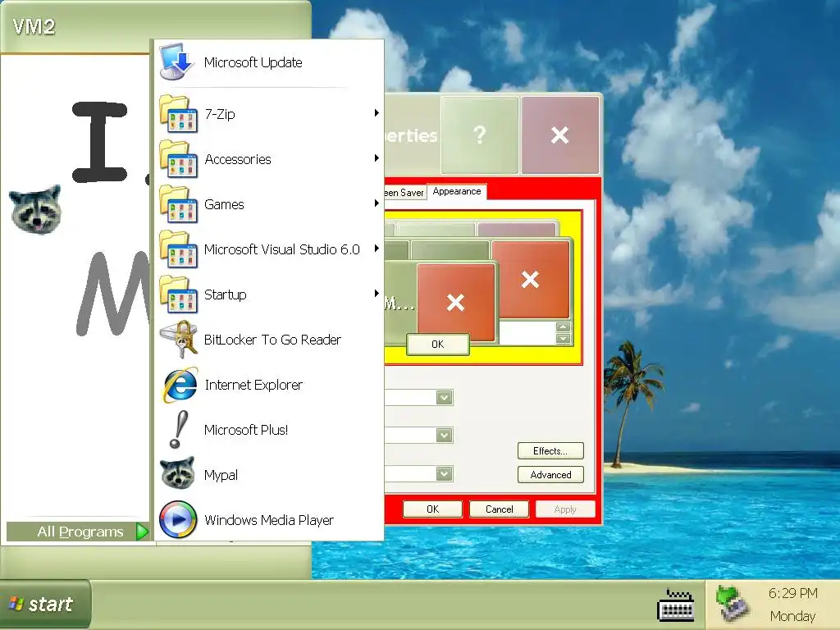The image size is (840, 630).
Task: Click the Windows flag on start button
Action: 16,604
